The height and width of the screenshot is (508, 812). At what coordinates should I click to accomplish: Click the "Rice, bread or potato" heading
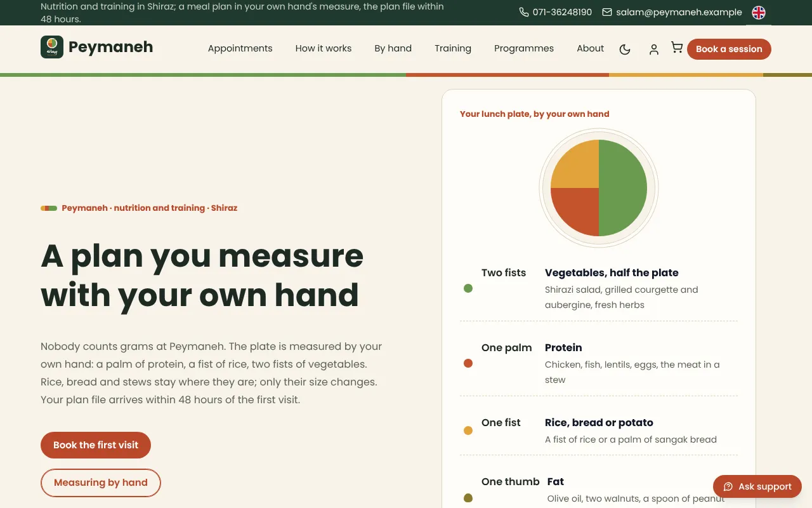[599, 422]
